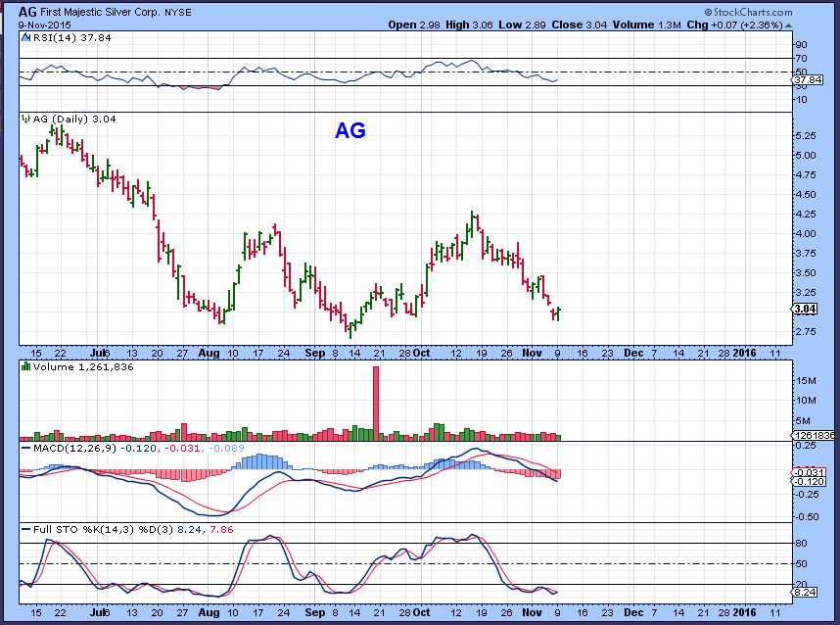Click the 2016 label under price panel

744,353
